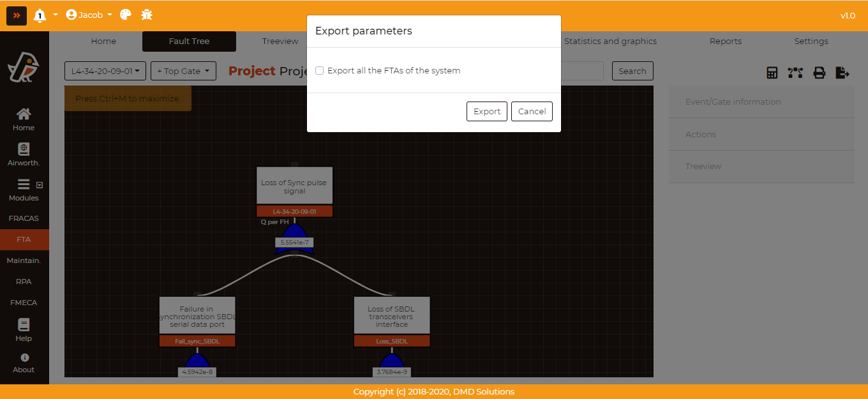This screenshot has width=868, height=399.
Task: Expand sidebar with double-arrow icon
Action: pos(17,15)
